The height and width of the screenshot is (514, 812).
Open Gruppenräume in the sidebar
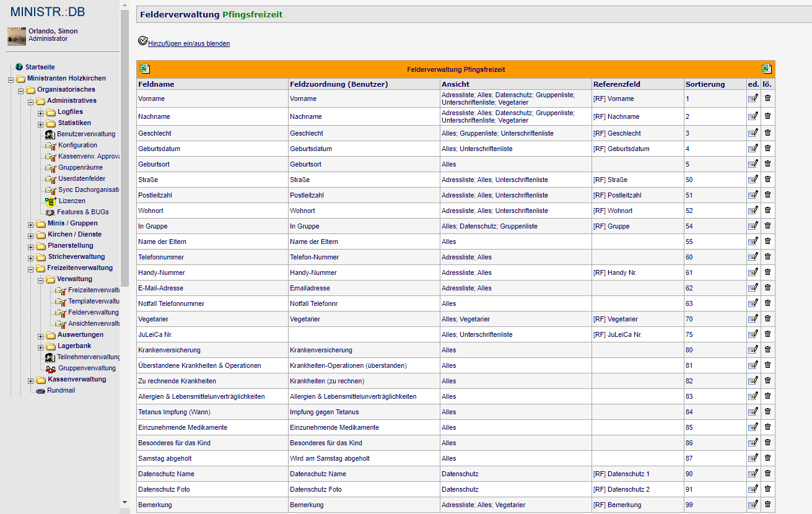81,167
